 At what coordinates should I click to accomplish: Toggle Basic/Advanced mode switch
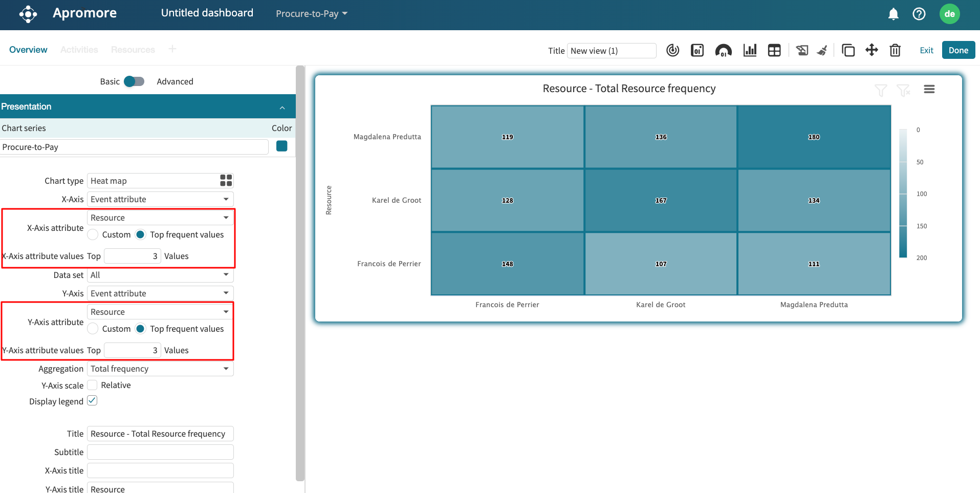134,81
